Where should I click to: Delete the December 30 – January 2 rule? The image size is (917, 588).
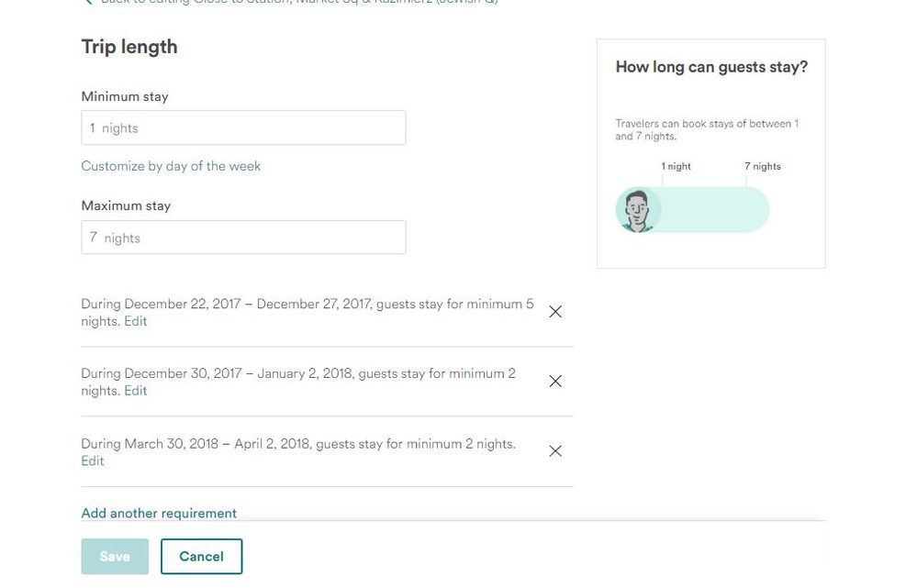[x=555, y=382]
